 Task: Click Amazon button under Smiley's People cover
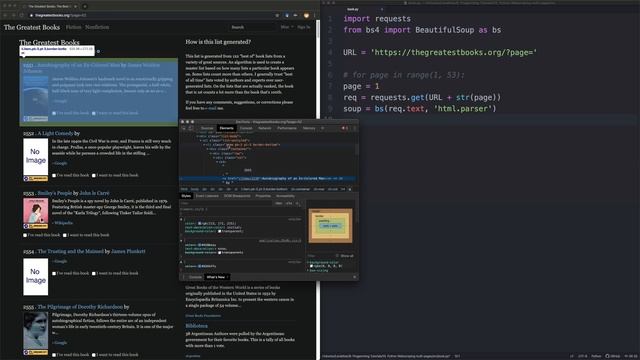point(36,226)
